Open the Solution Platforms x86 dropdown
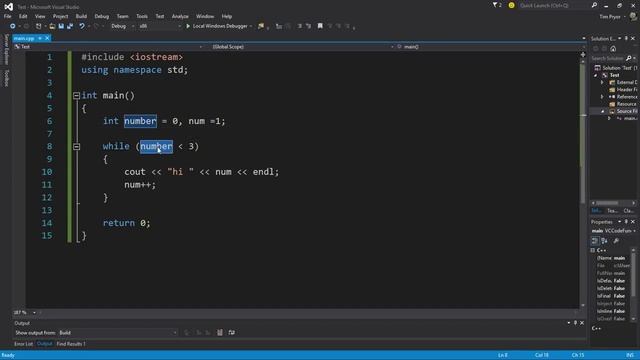 coord(160,26)
